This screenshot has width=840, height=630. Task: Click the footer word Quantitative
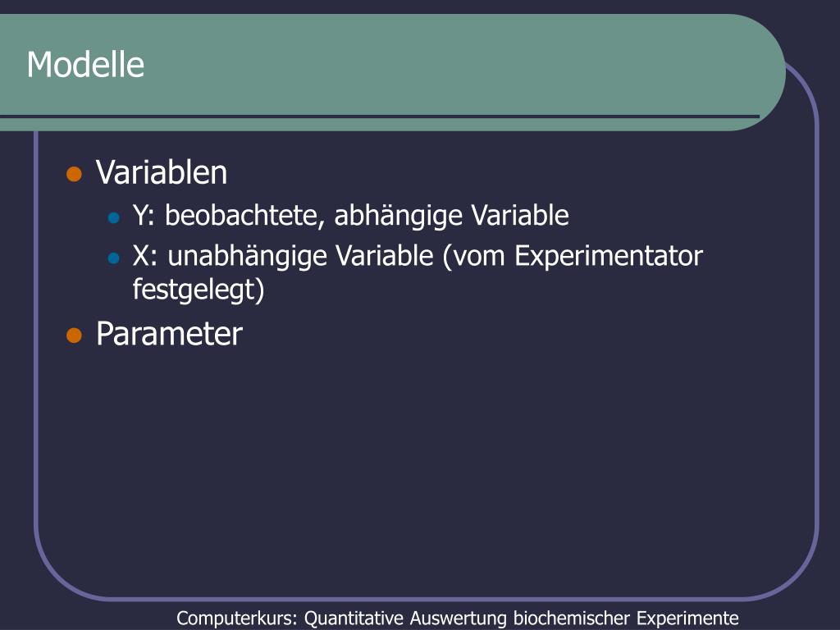(354, 619)
